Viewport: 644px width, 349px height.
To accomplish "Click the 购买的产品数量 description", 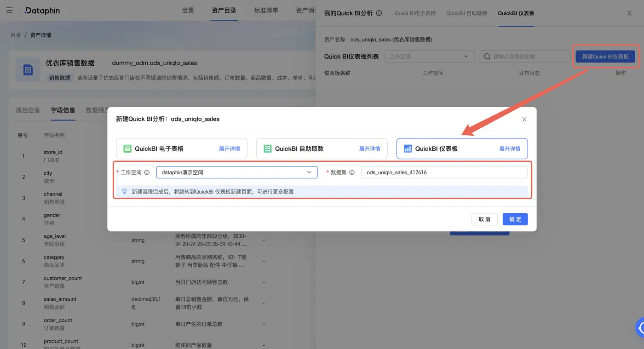I will click(x=194, y=345).
